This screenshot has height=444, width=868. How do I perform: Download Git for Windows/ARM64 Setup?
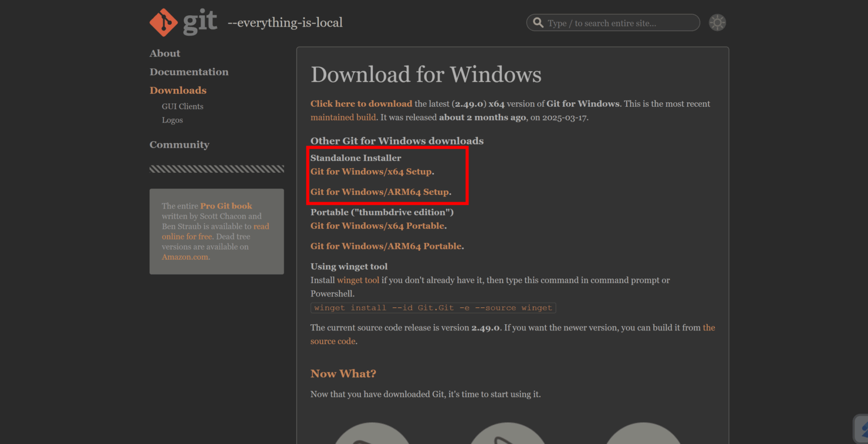pyautogui.click(x=380, y=192)
